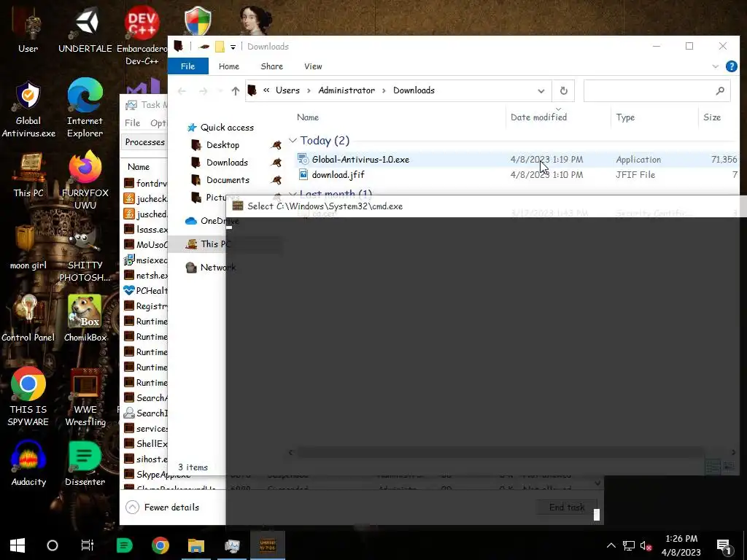
Task: Click the muted volume tray icon
Action: click(x=646, y=545)
